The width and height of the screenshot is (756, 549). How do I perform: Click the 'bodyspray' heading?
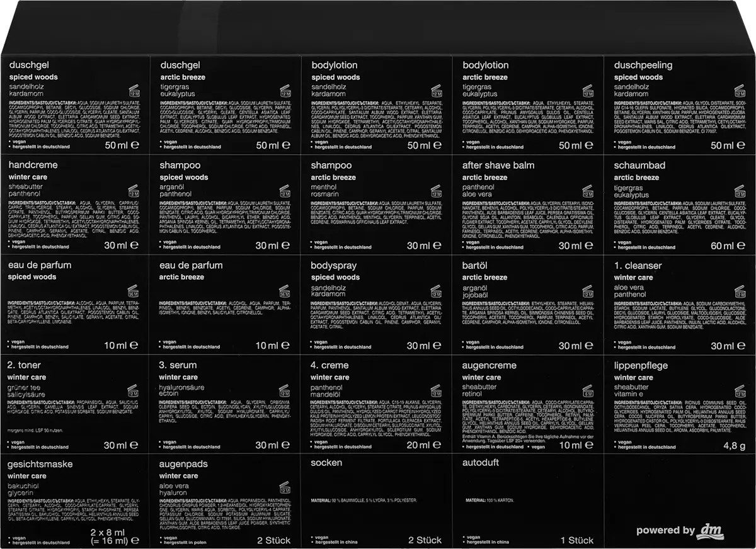334,266
